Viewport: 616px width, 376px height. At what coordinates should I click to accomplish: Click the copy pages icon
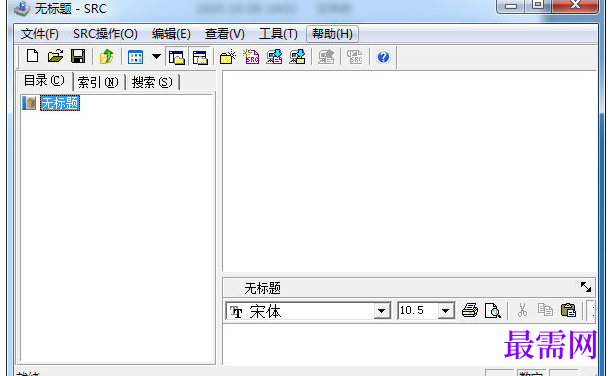pyautogui.click(x=545, y=310)
